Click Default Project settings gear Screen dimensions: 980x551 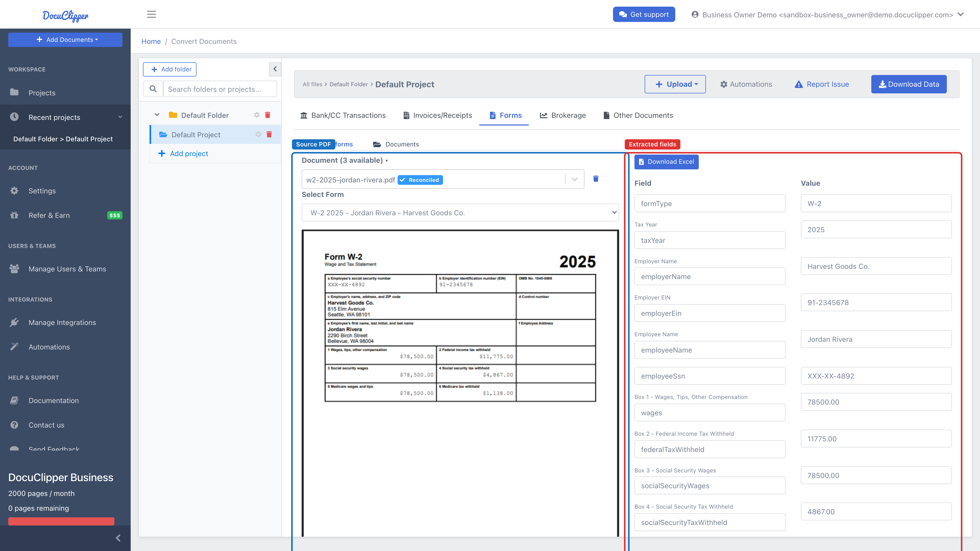pyautogui.click(x=258, y=134)
